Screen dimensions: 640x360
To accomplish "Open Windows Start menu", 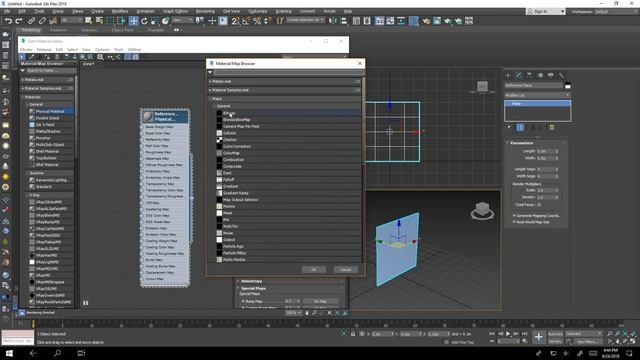I will click(x=9, y=353).
